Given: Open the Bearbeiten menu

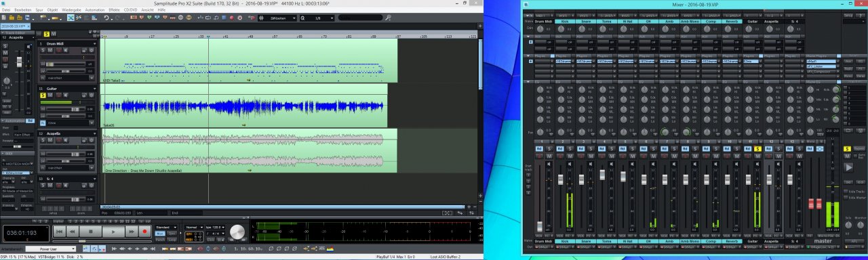Looking at the screenshot, I should [23, 9].
